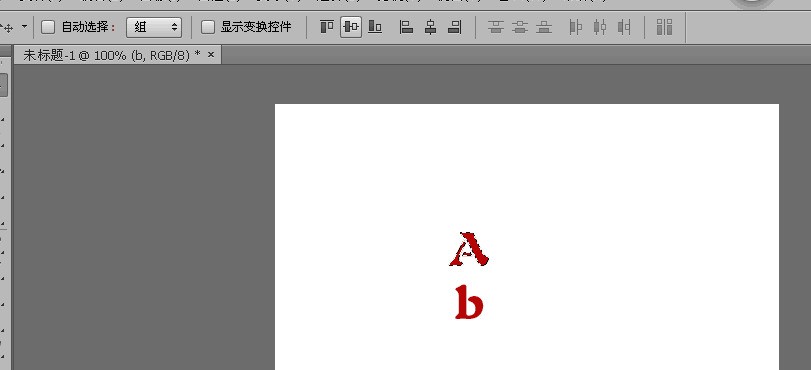Open the 组 auto-select dropdown
This screenshot has width=811, height=370.
(x=154, y=27)
